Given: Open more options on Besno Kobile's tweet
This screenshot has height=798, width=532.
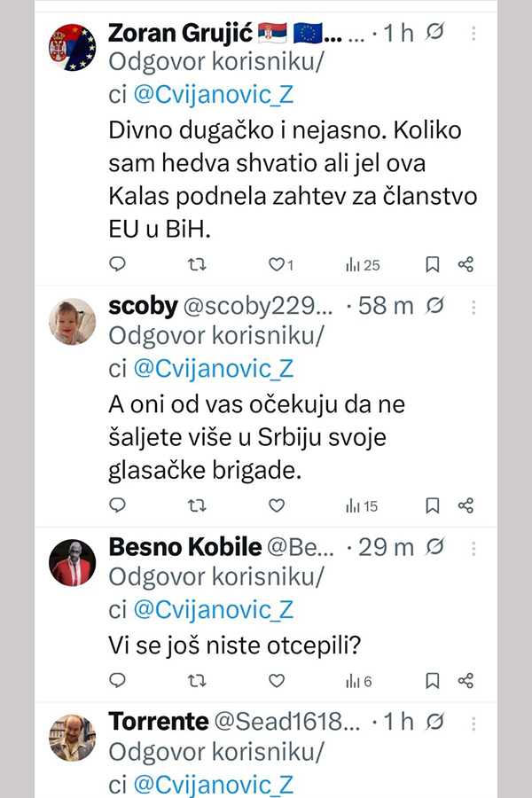Looking at the screenshot, I should point(473,547).
